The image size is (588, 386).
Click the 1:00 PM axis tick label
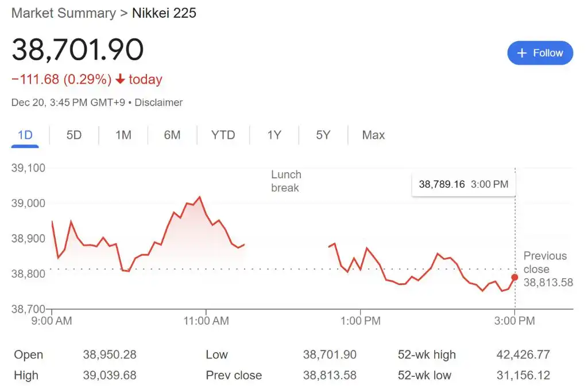click(x=361, y=321)
